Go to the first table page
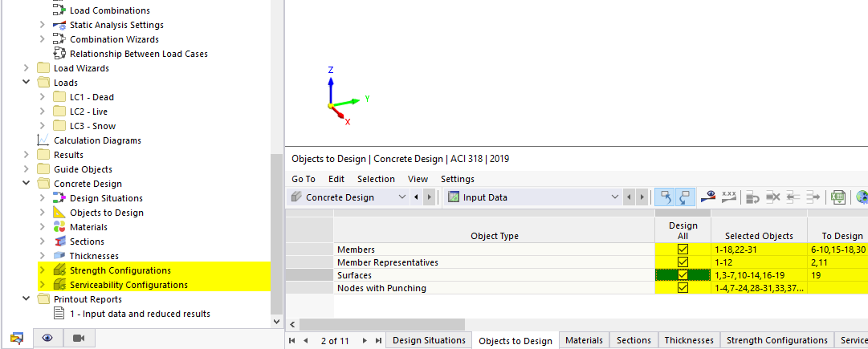This screenshot has height=349, width=868. pos(292,341)
